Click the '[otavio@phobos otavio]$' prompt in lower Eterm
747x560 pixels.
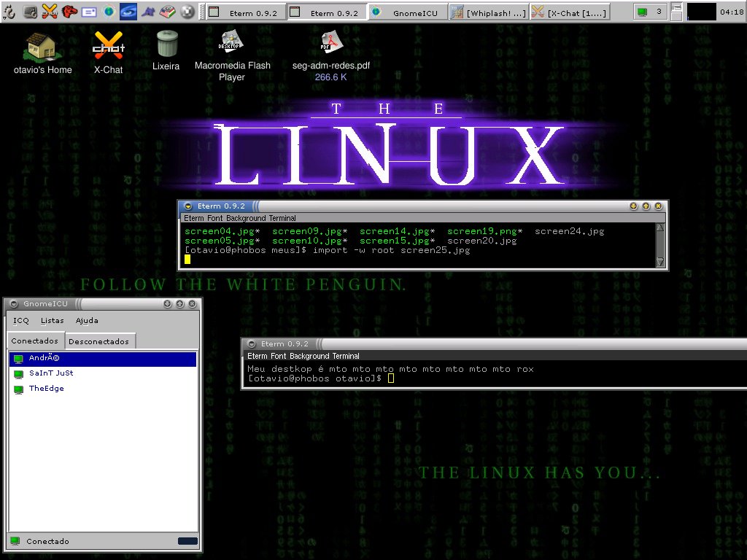[x=314, y=378]
